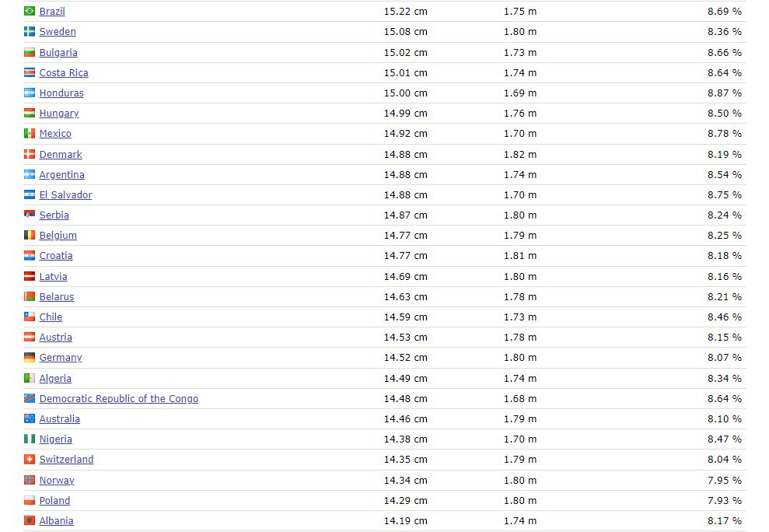The width and height of the screenshot is (769, 532).
Task: Open the Honduras country page
Action: click(61, 93)
